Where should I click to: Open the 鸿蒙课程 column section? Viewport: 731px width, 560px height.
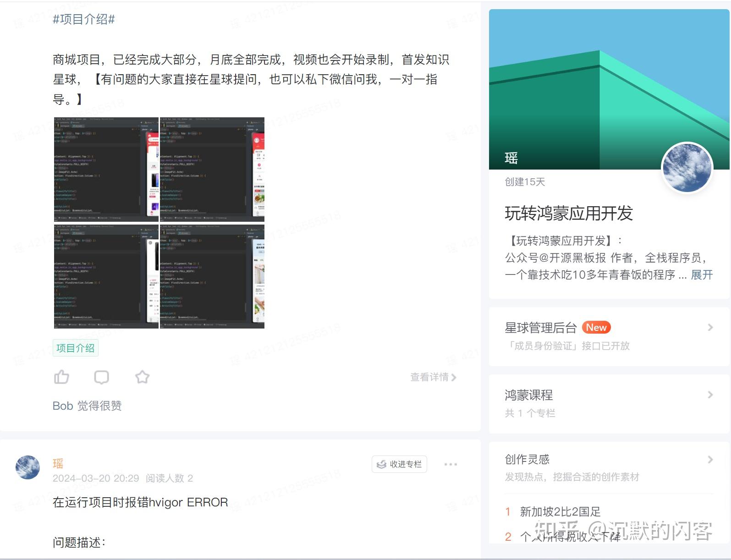tap(609, 404)
